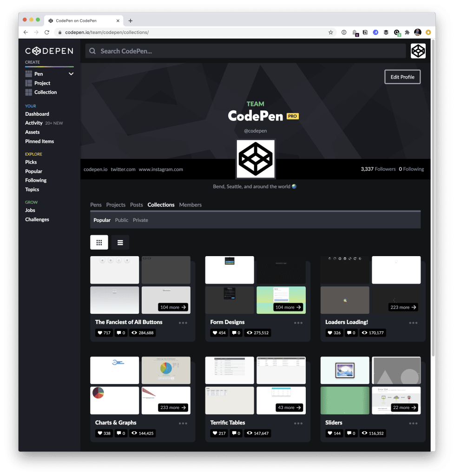The image size is (454, 476).
Task: Click the Project icon in Create section
Action: 28,83
